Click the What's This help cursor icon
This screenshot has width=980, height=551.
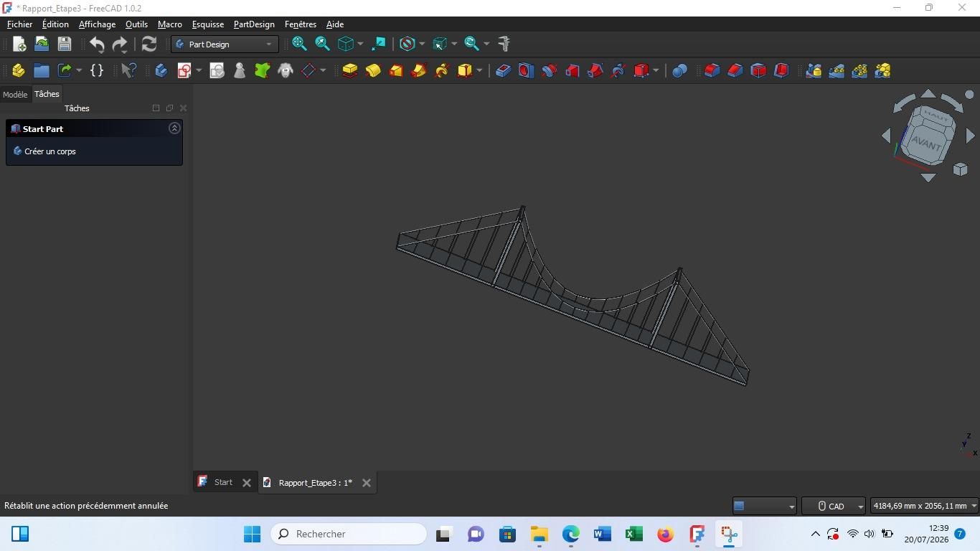(129, 70)
